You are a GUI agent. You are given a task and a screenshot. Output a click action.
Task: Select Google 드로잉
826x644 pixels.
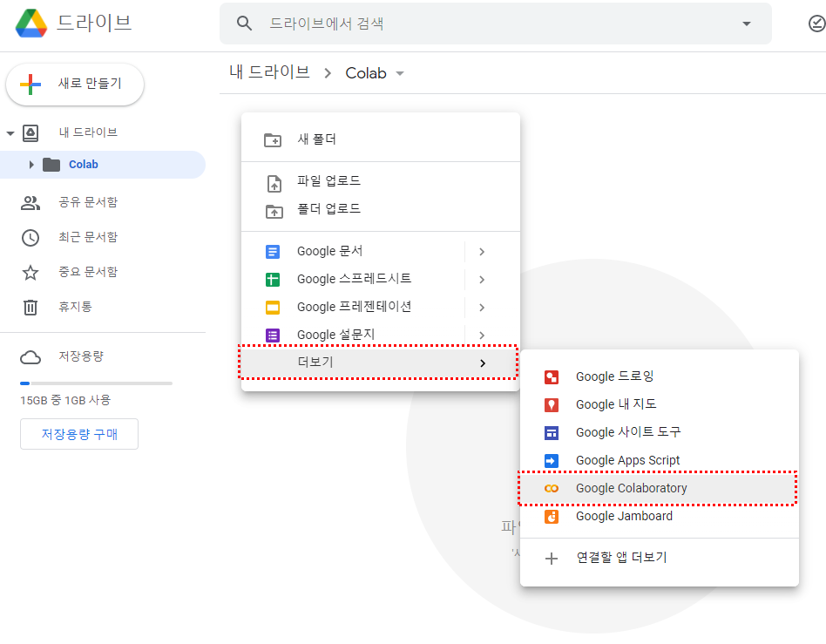(660, 376)
